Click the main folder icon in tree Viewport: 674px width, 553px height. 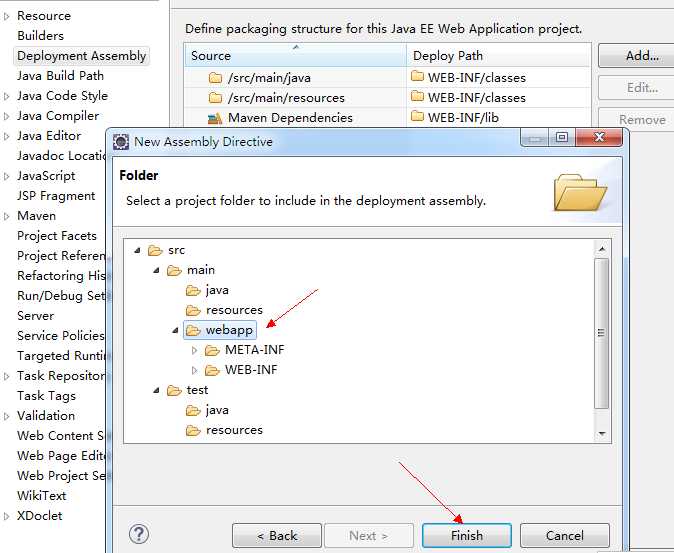pyautogui.click(x=174, y=270)
